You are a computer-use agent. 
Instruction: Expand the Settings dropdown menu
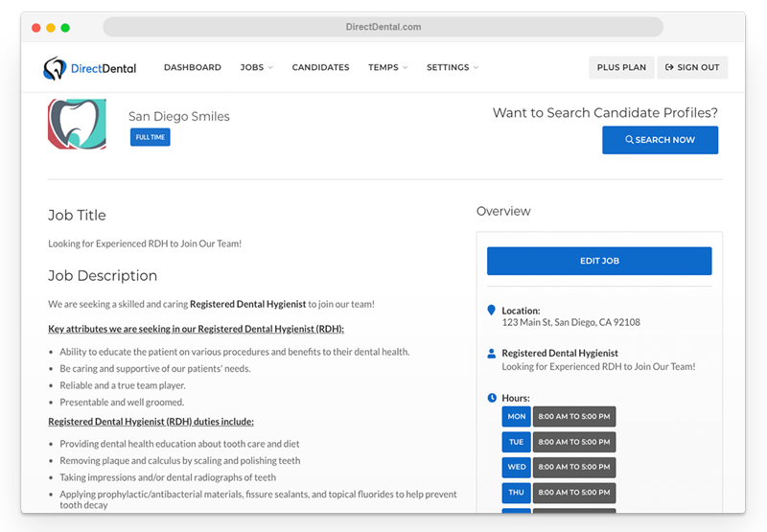(x=453, y=67)
